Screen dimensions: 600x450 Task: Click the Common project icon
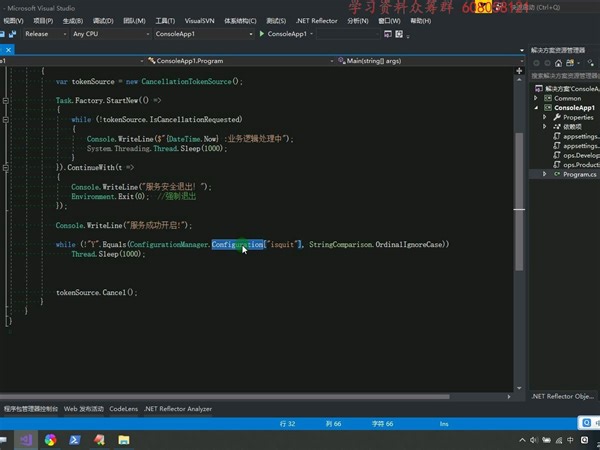(548, 98)
